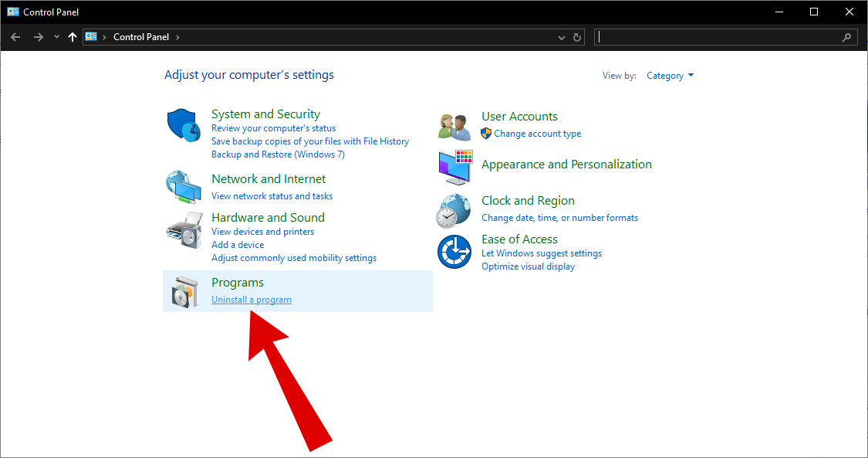The height and width of the screenshot is (458, 868).
Task: Open the Hardware and Sound printer icon
Action: point(184,230)
